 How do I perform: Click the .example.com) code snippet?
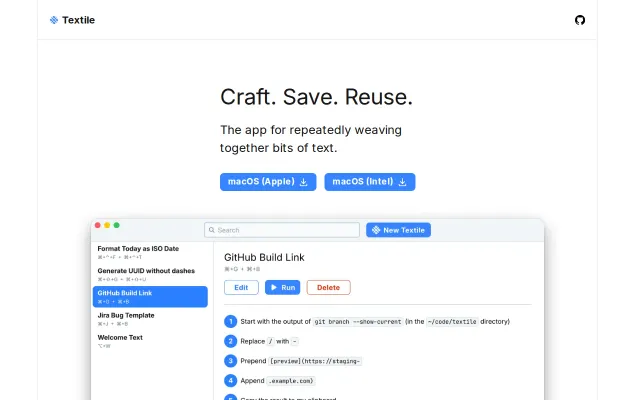point(291,381)
